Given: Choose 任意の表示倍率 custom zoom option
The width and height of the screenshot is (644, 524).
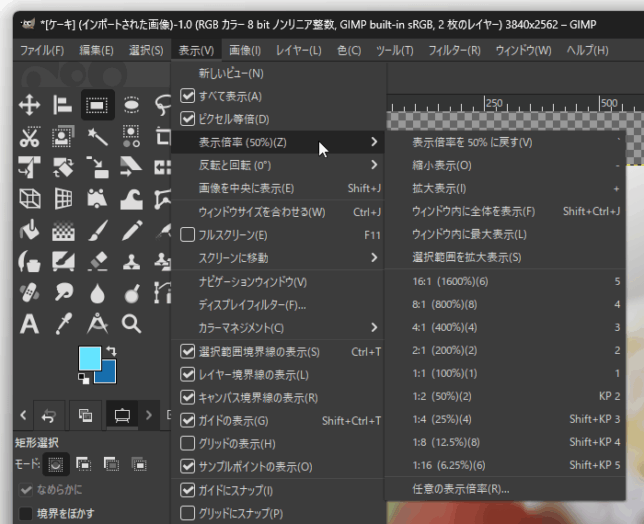Looking at the screenshot, I should [460, 489].
